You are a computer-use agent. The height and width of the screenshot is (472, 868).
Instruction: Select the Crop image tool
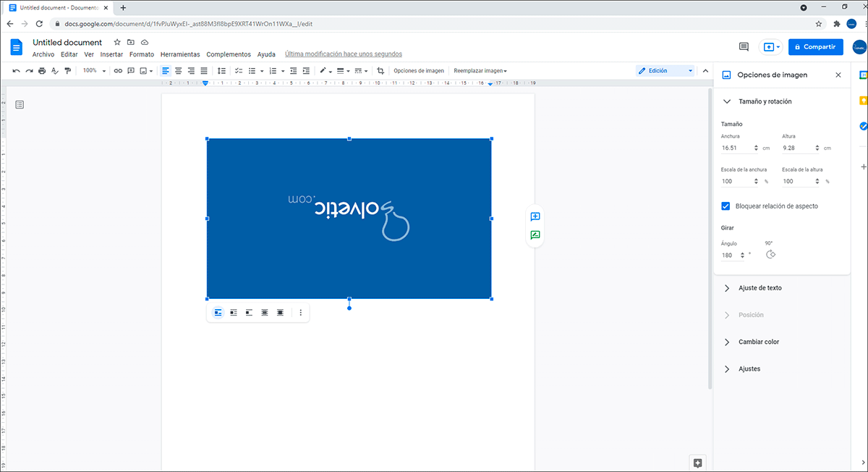(x=380, y=71)
